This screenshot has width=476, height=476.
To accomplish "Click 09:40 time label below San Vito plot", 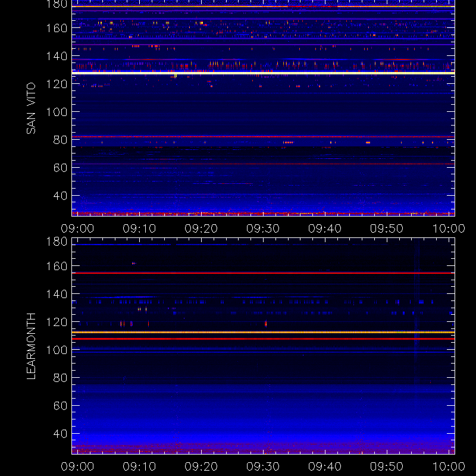I will [x=325, y=228].
